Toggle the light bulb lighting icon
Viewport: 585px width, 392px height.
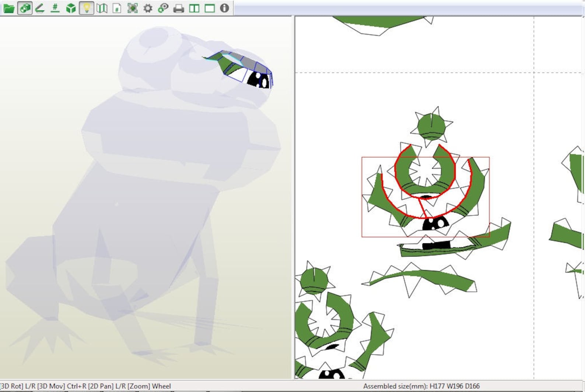[86, 8]
